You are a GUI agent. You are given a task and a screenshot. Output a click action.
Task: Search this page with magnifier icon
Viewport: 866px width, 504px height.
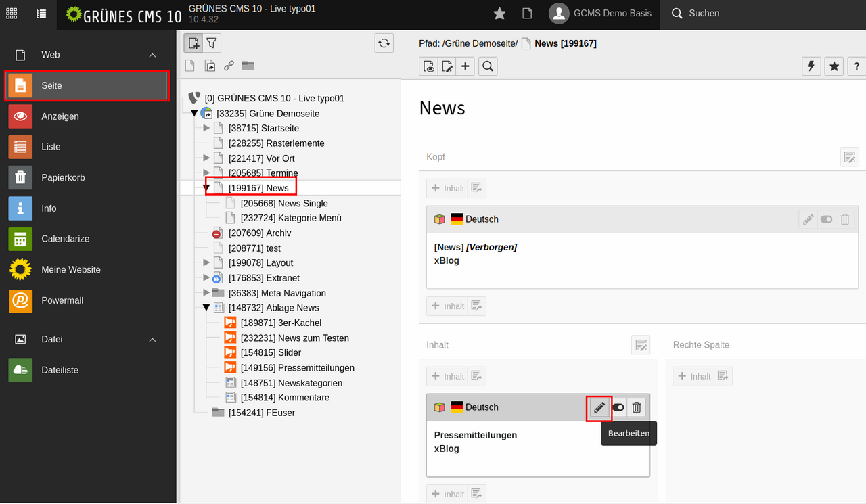488,66
